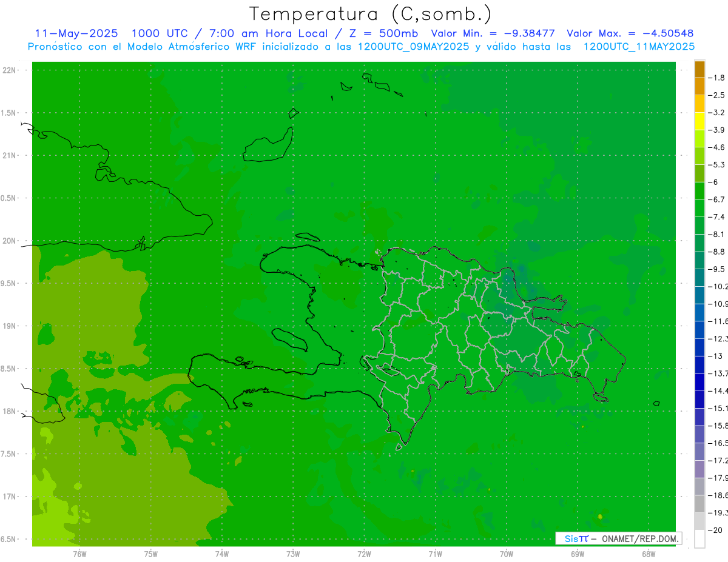The width and height of the screenshot is (728, 562).
Task: Click the '76W' longitude label
Action: [79, 554]
